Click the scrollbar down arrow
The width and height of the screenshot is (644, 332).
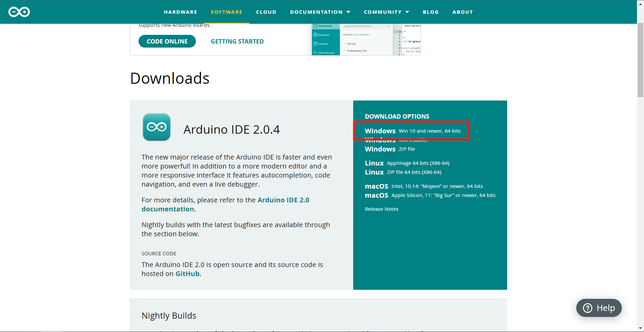point(640,328)
